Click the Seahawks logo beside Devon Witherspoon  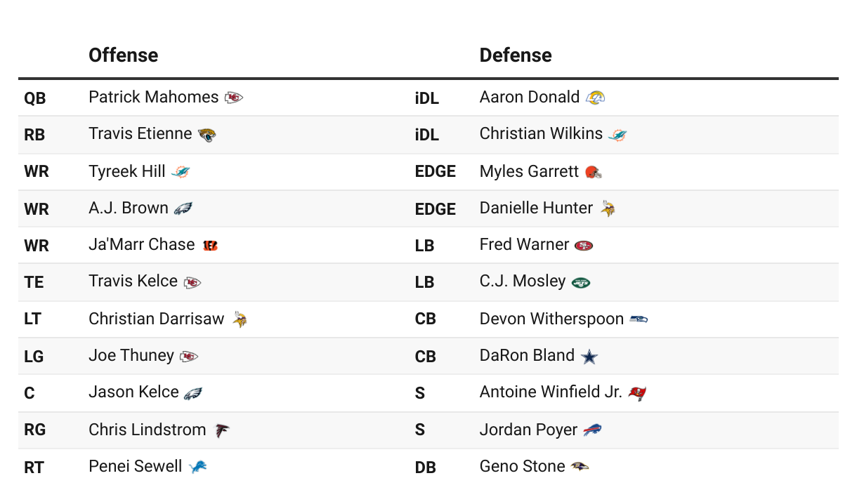pyautogui.click(x=639, y=319)
